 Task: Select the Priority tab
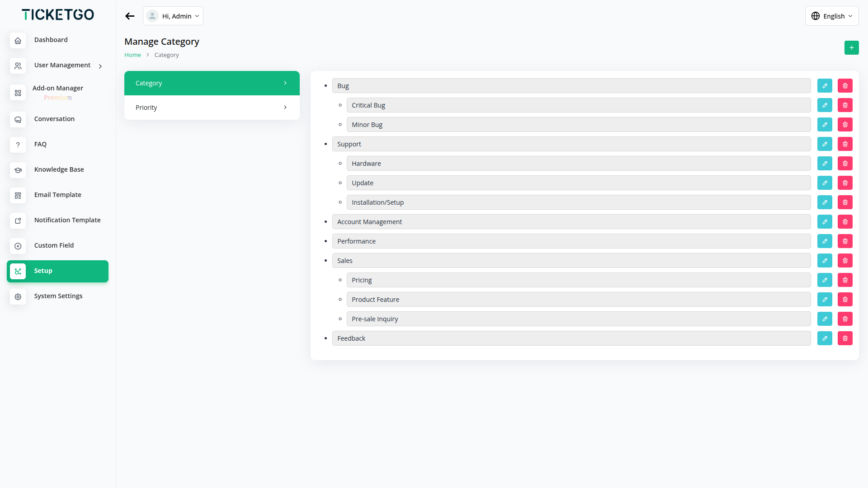click(212, 108)
